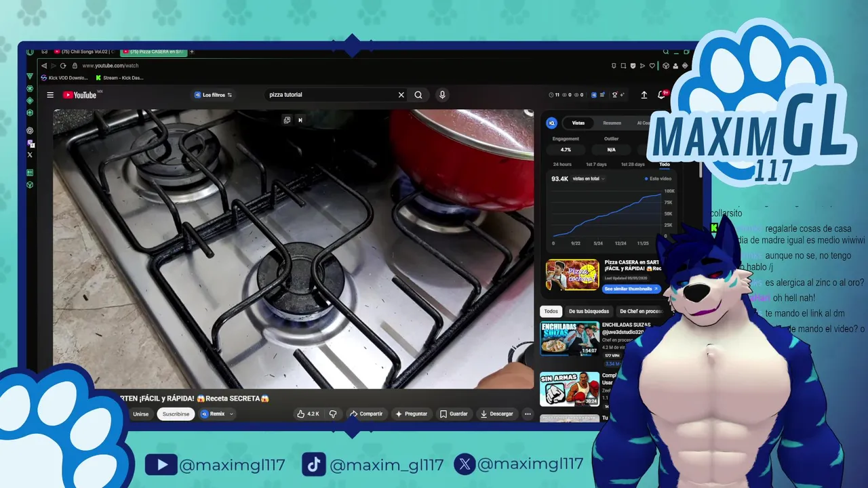The image size is (868, 488).
Task: Select the Todos filter chip
Action: [x=551, y=311]
